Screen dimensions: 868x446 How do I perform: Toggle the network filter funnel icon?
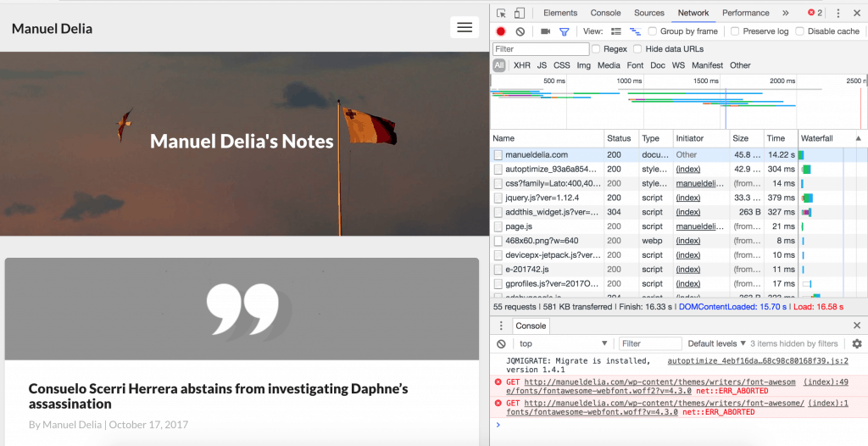(564, 31)
